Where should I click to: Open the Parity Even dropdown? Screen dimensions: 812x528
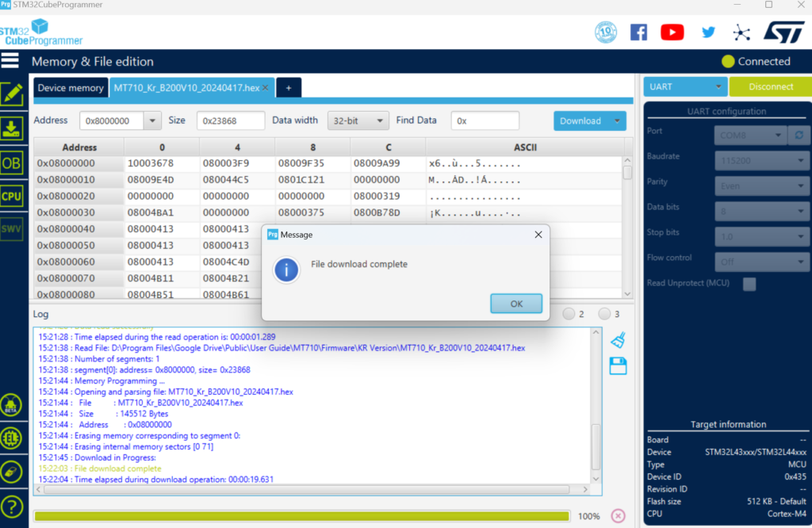pos(762,186)
